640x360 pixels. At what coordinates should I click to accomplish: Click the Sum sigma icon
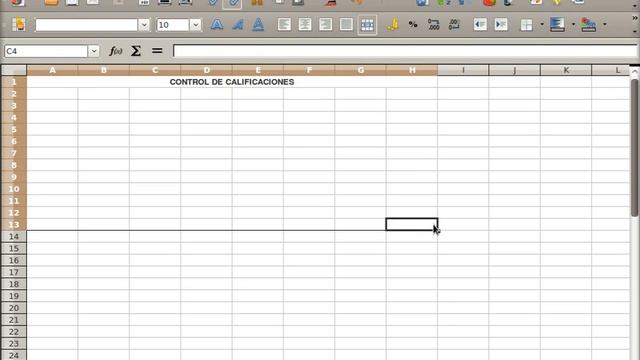tap(136, 51)
